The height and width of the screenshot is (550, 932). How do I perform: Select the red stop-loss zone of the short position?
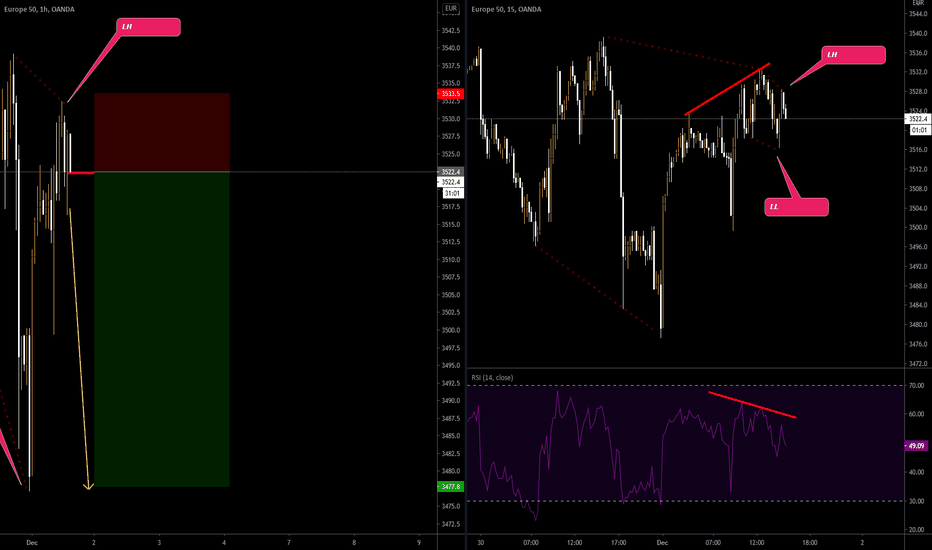162,132
